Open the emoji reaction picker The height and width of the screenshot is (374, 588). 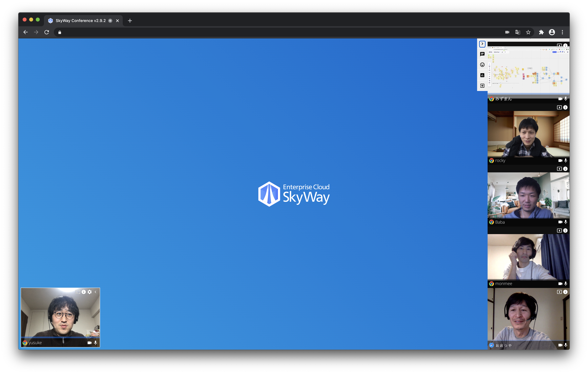(482, 65)
